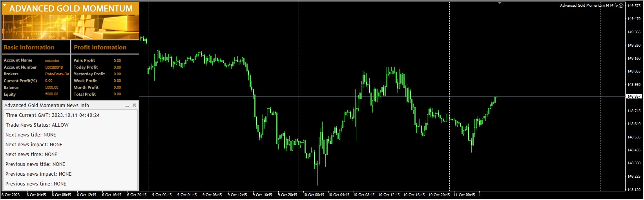This screenshot has width=644, height=200.
Task: Close the Advanced Gold Momentum News Info panel
Action: pyautogui.click(x=134, y=105)
